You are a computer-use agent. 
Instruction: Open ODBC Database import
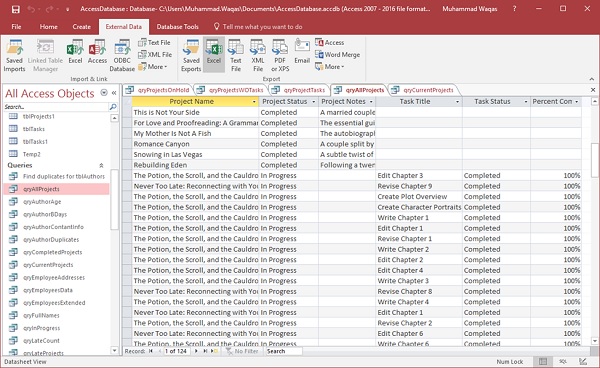coord(122,56)
